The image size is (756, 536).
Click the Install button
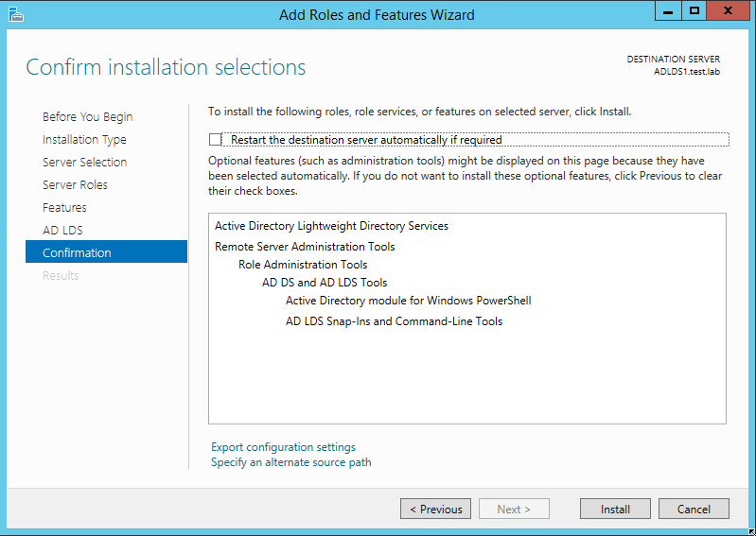click(x=615, y=509)
